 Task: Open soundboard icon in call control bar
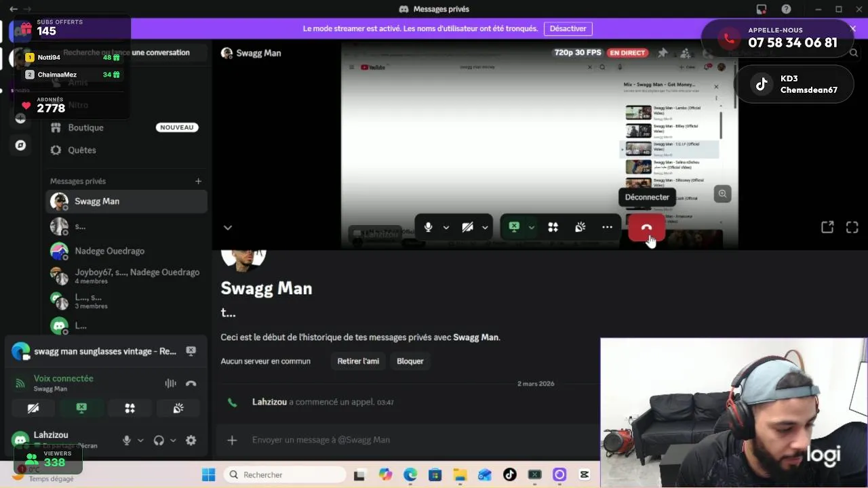point(580,228)
